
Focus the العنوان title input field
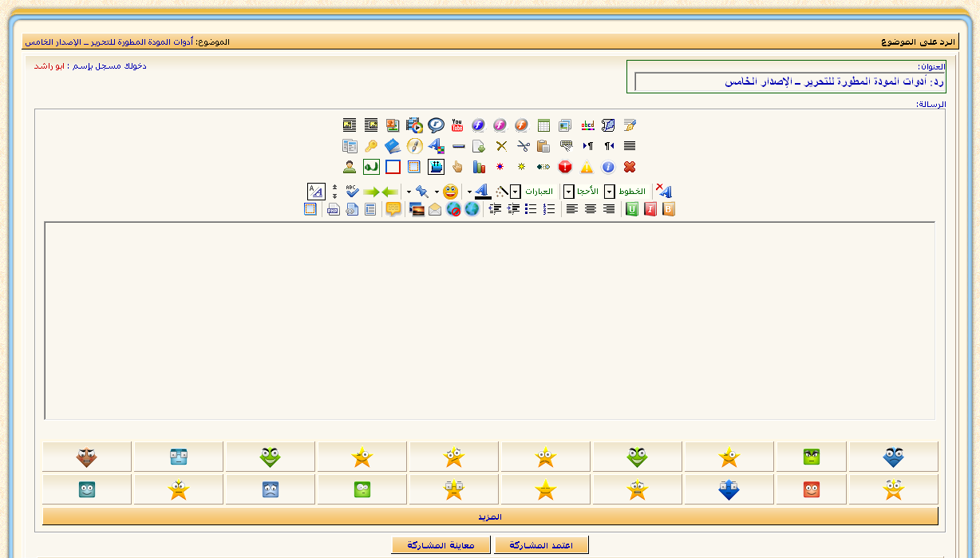point(789,81)
